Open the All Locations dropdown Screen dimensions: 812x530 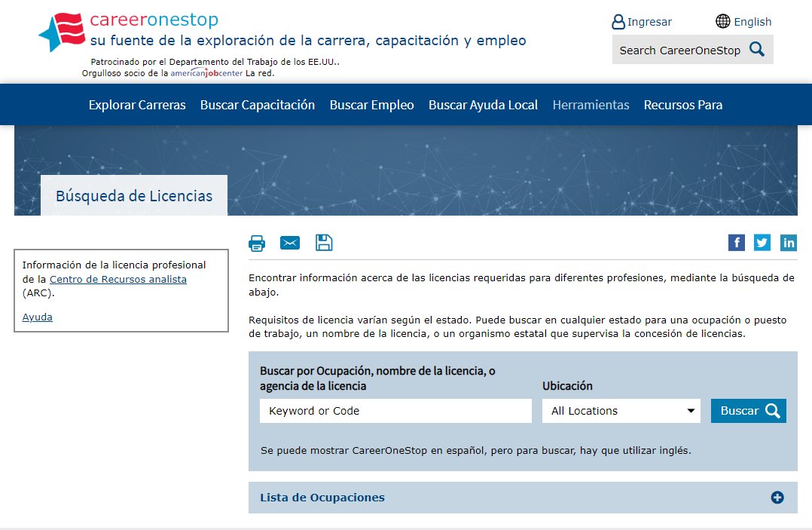tap(621, 411)
